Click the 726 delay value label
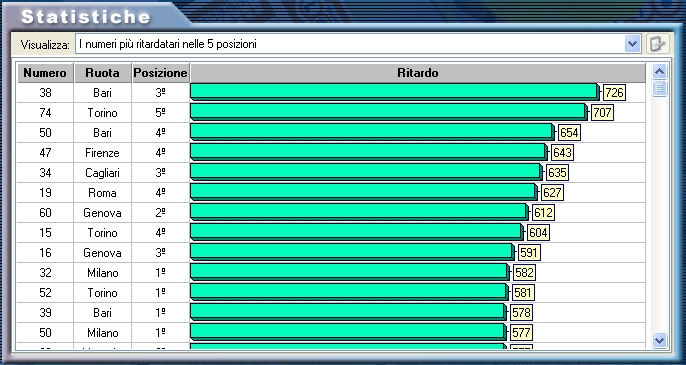Image resolution: width=686 pixels, height=365 pixels. pyautogui.click(x=614, y=93)
